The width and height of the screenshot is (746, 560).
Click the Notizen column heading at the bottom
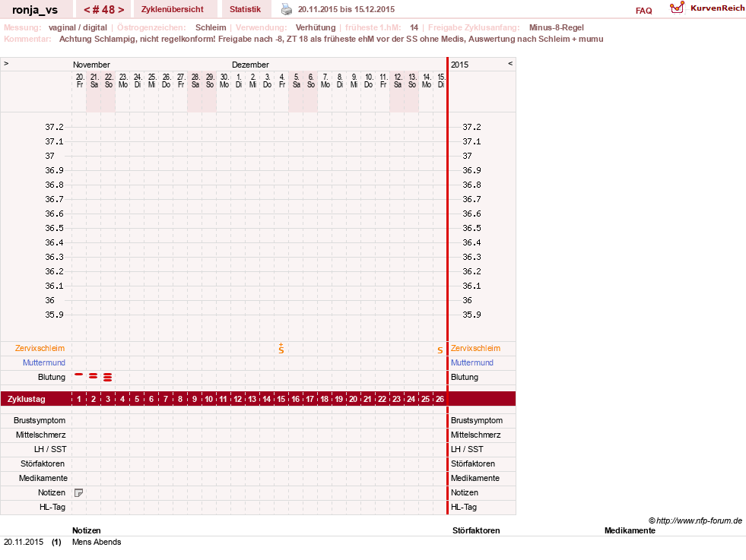87,530
